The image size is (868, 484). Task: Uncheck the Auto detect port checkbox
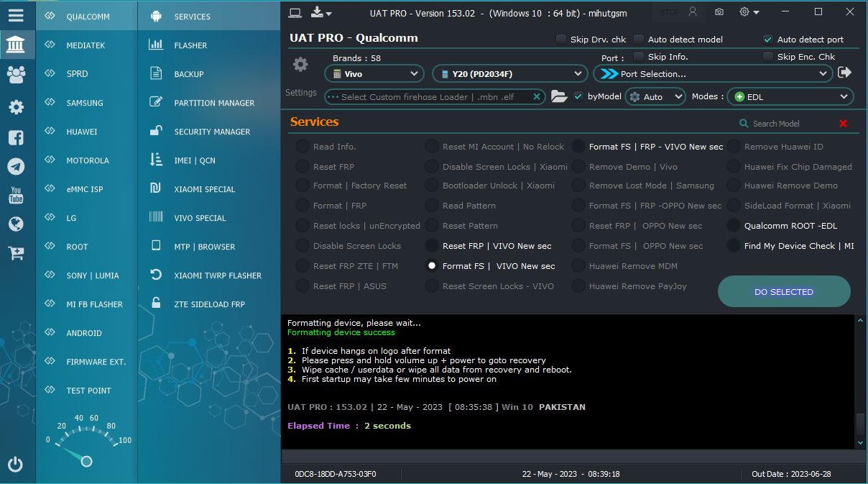click(768, 40)
